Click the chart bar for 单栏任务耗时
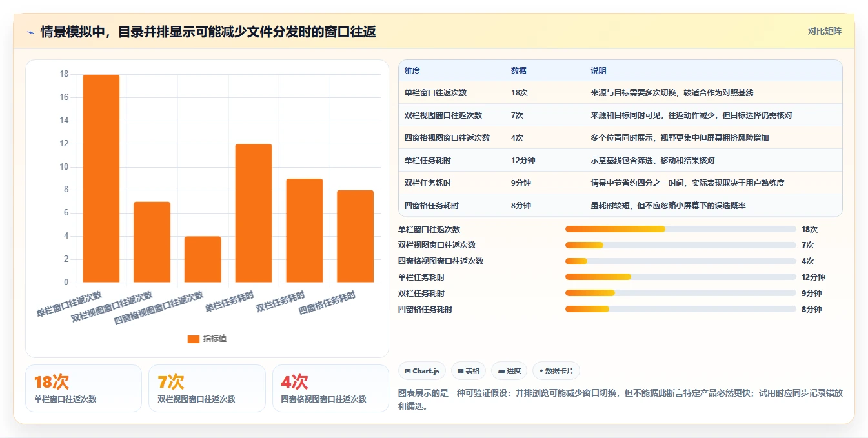Viewport: 868px width, 438px height. tap(254, 213)
